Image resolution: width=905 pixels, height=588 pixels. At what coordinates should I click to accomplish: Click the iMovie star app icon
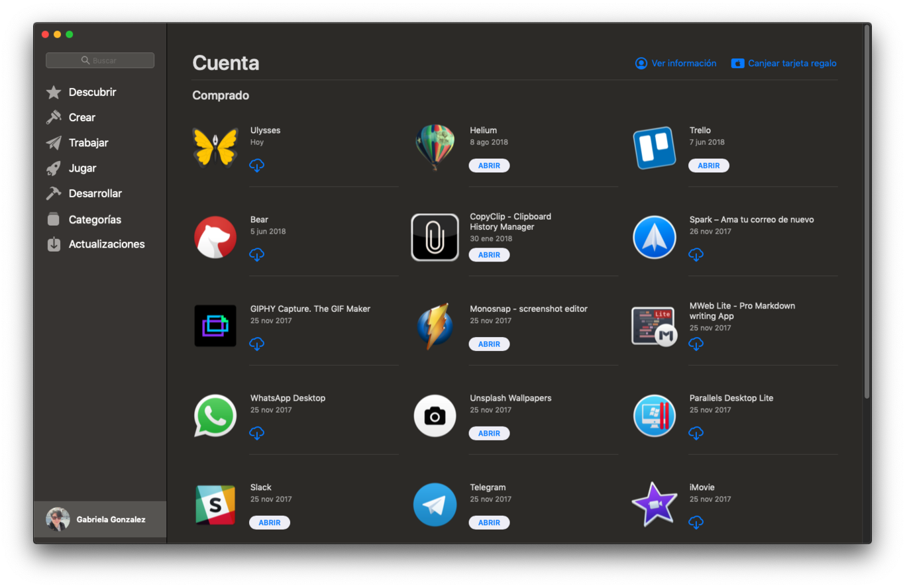[x=654, y=505]
